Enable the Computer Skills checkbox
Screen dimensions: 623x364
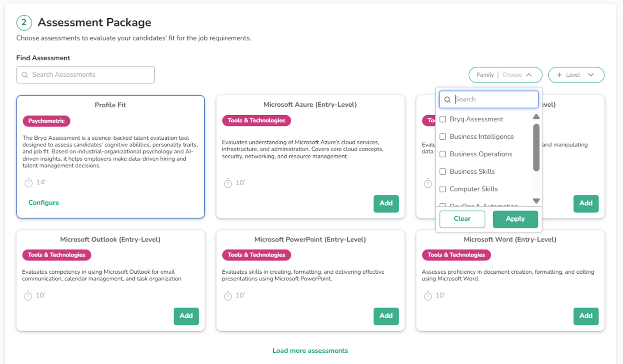pyautogui.click(x=443, y=189)
